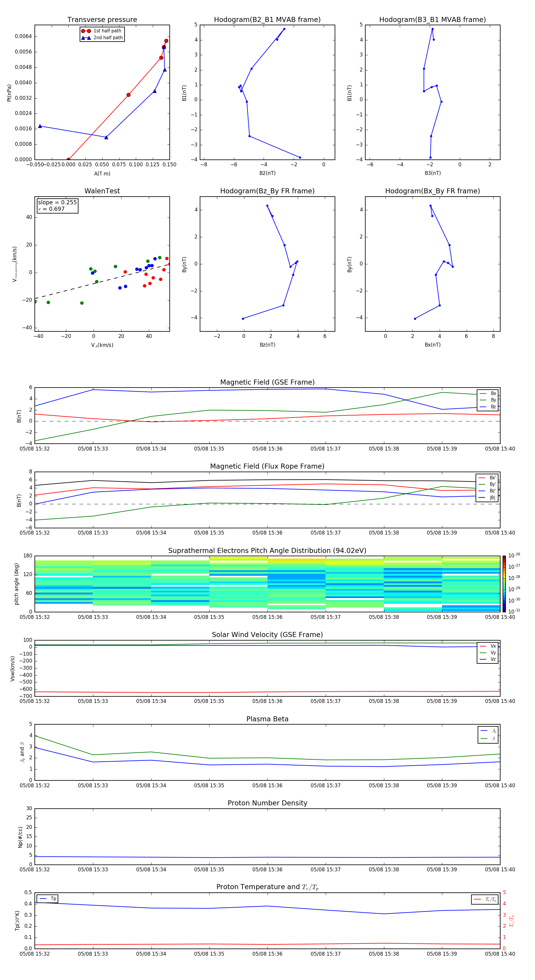Click the 'Pt(nPa)' y-axis label
Viewport: 535px width, 980px height.
[x=9, y=92]
